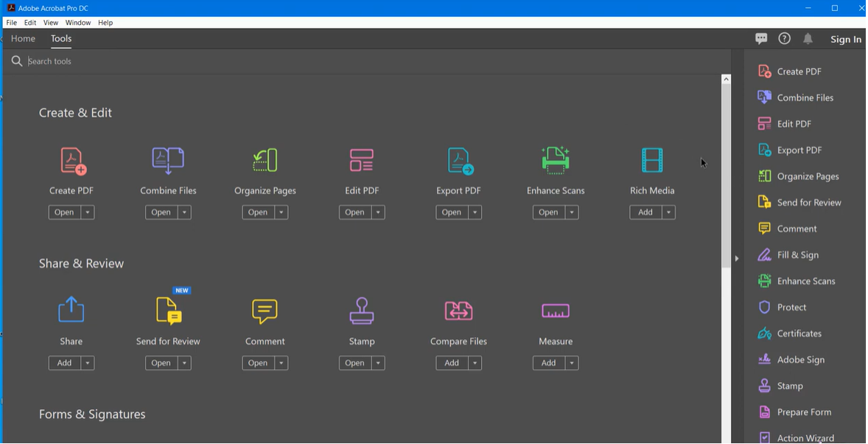Click the Stamp large icon in Share & Review
Screen dimensions: 868x444
click(362, 311)
